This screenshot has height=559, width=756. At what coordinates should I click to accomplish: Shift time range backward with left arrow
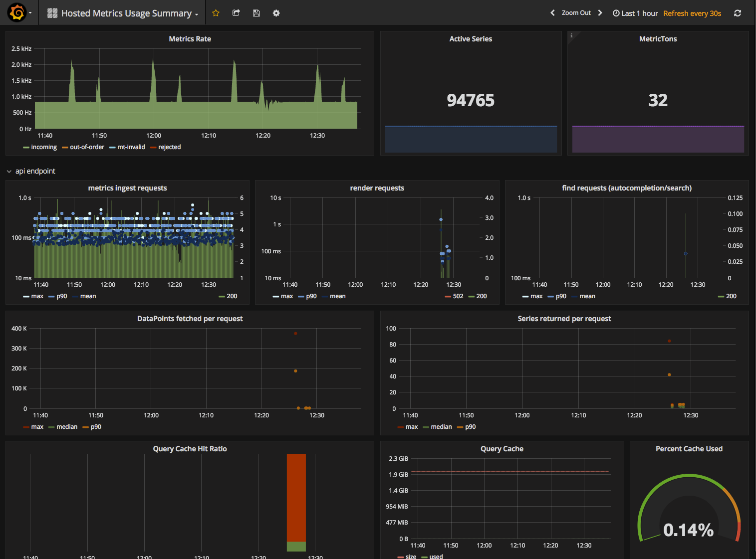tap(552, 13)
